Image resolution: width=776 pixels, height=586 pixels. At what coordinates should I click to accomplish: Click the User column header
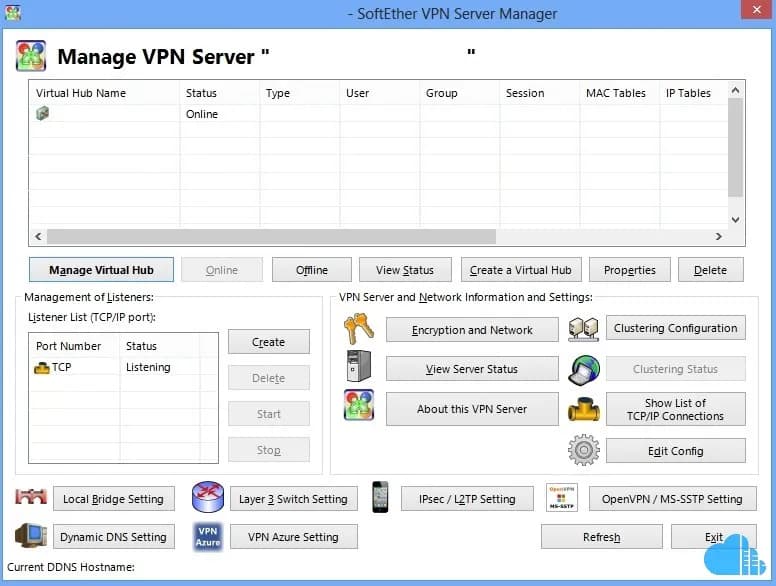(x=380, y=93)
